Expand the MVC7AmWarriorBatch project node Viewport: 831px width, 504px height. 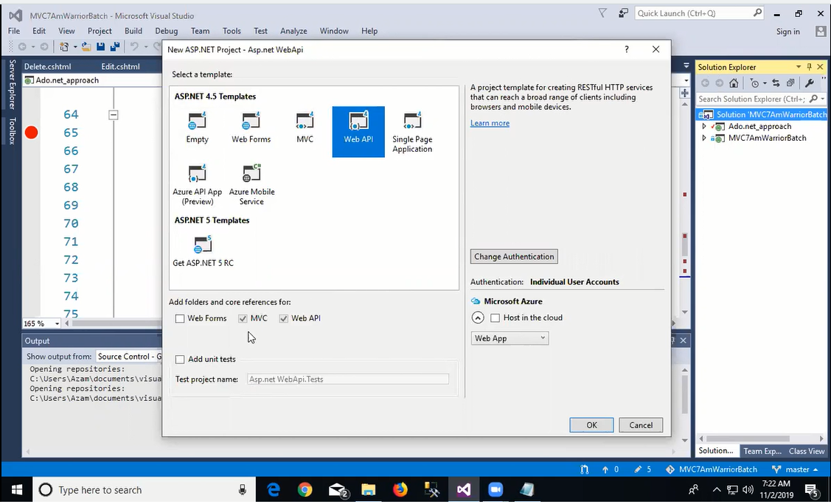pyautogui.click(x=703, y=139)
